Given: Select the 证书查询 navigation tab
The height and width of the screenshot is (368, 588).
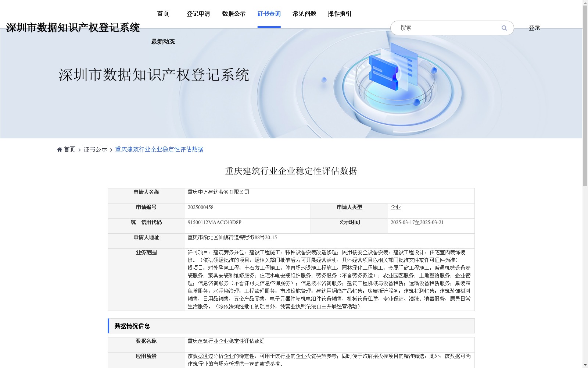Looking at the screenshot, I should coord(269,14).
